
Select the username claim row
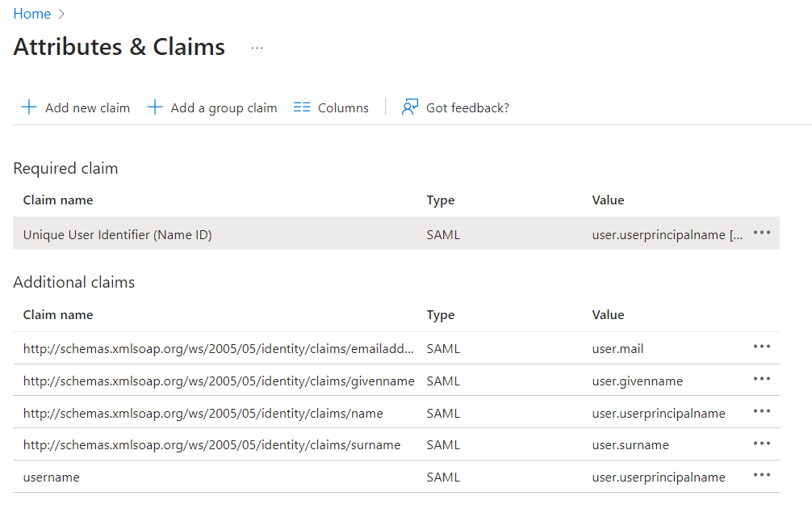323,477
